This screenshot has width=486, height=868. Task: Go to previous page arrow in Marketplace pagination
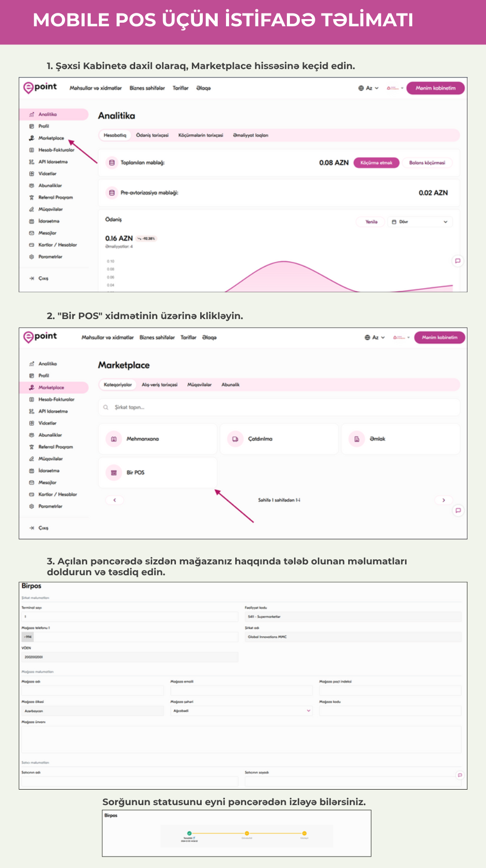[115, 500]
